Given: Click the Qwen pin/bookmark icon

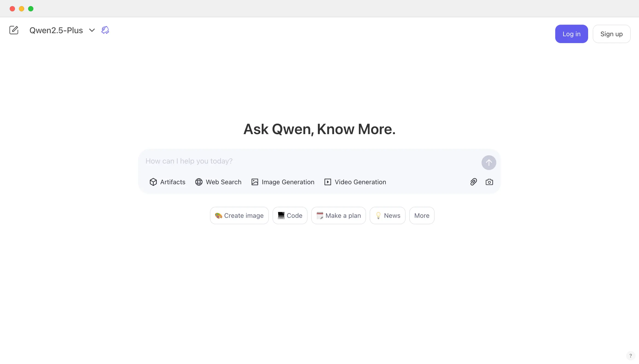Looking at the screenshot, I should click(105, 30).
